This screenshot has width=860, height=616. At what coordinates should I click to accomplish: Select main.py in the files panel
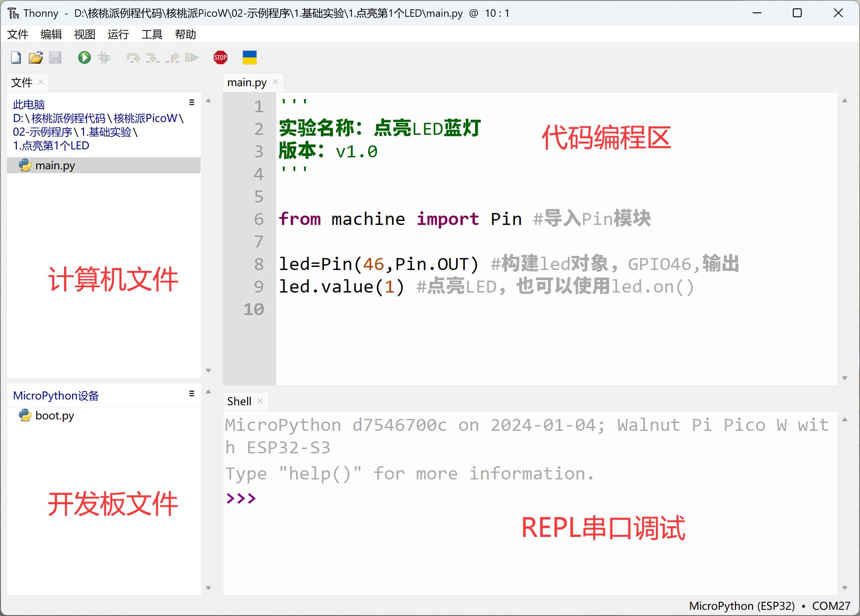pyautogui.click(x=55, y=165)
